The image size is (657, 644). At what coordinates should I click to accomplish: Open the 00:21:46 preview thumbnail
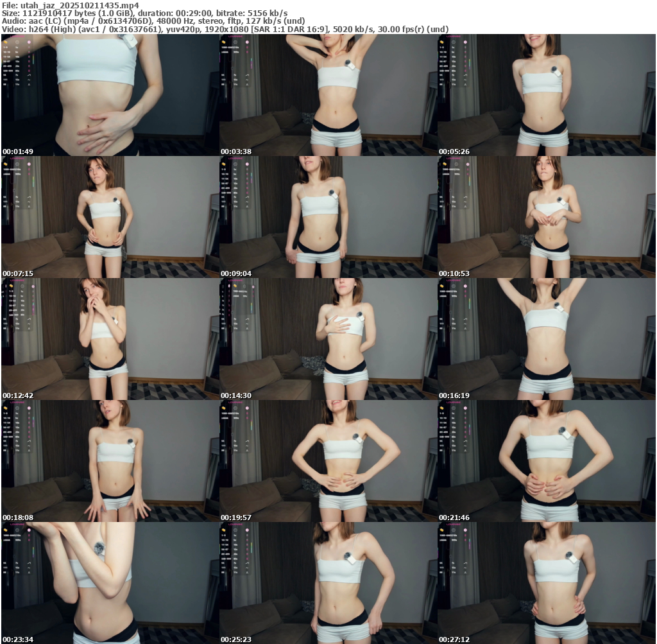click(x=547, y=461)
